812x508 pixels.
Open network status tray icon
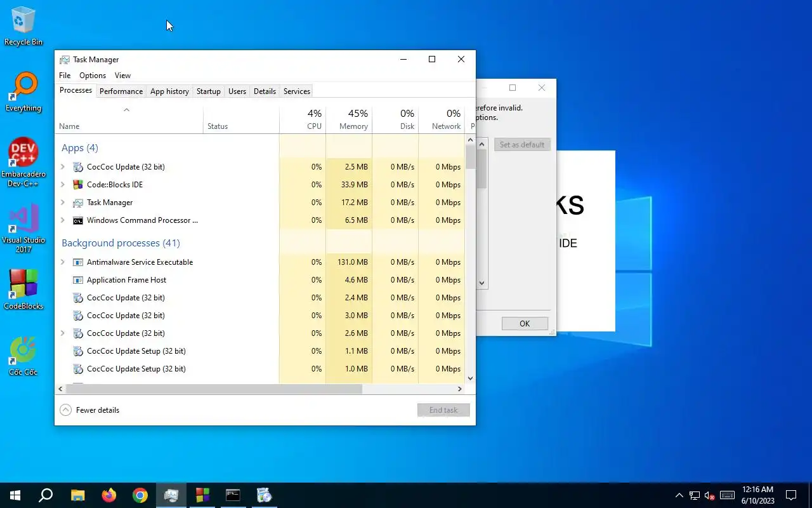click(695, 495)
